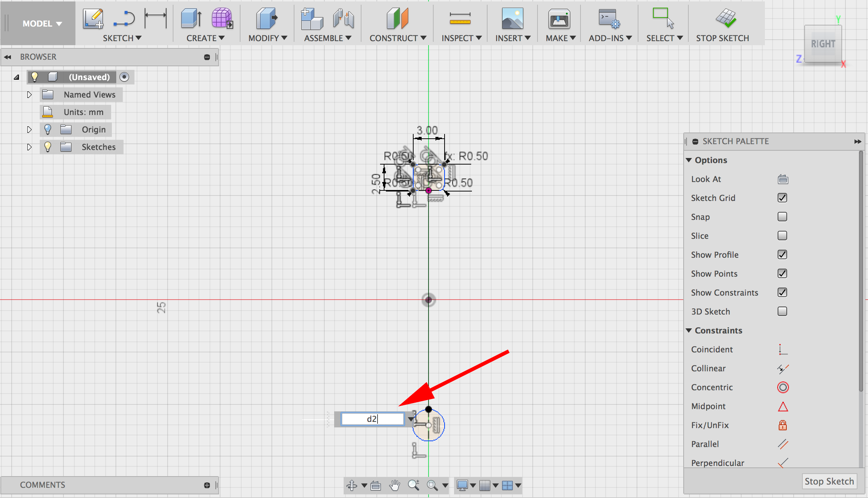Click the New Component assemble icon
The width and height of the screenshot is (868, 498).
click(x=312, y=19)
